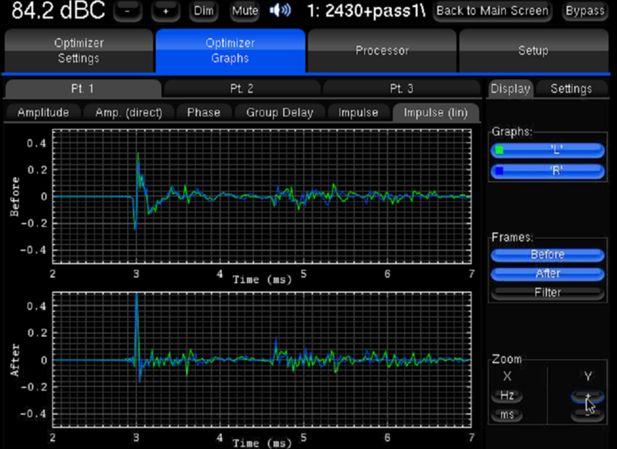Select measurement point Pt. 3
Screen dimensions: 617x449
(x=402, y=89)
